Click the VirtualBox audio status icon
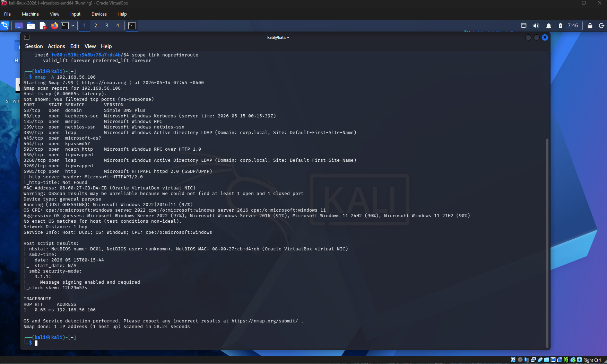Viewport: 607px width, 364px height. pos(527,360)
